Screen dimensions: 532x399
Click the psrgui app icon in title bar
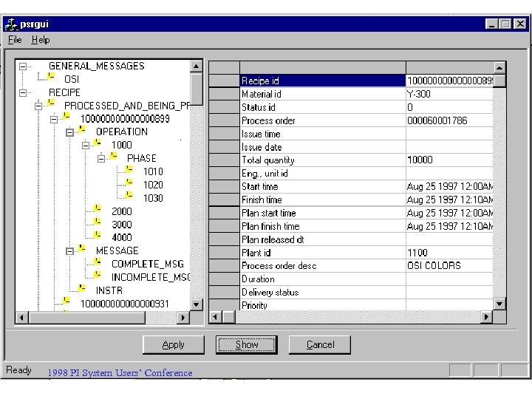tap(11, 24)
